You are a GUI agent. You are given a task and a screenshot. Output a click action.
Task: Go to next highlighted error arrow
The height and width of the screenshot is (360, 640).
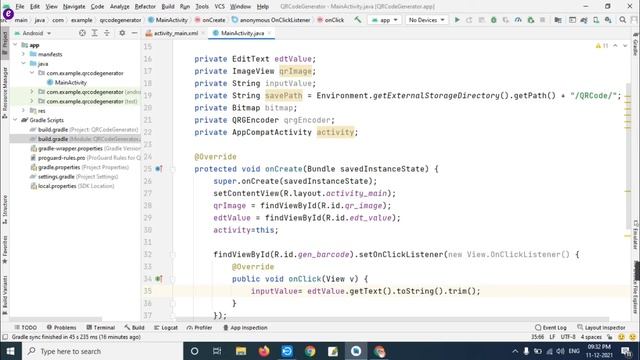click(x=625, y=46)
